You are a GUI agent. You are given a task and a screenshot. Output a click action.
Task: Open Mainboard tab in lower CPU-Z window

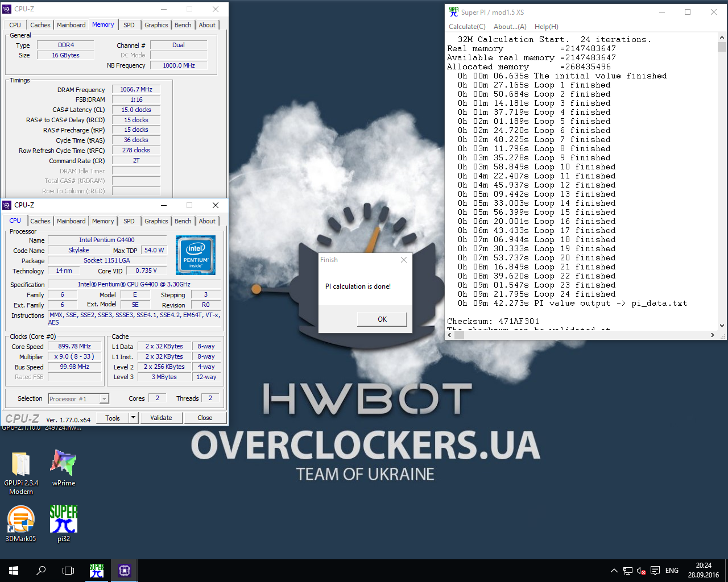[71, 221]
